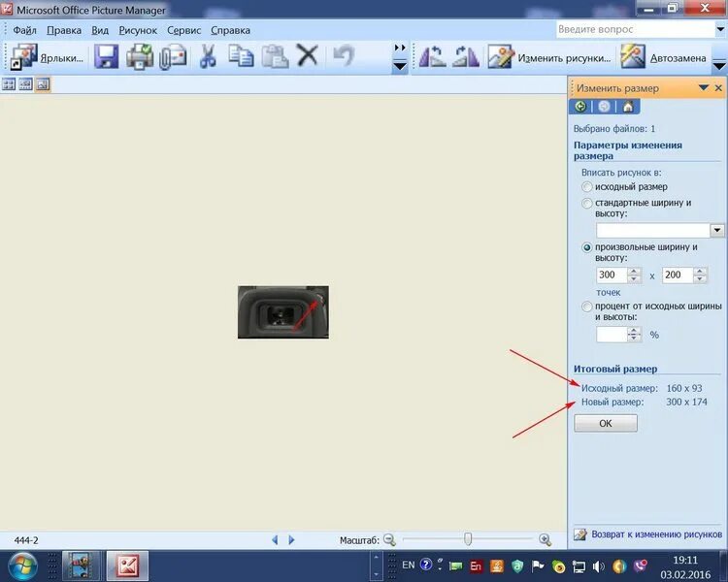The width and height of the screenshot is (728, 582).
Task: Click the Автозамена auto correct button
Action: coord(664,57)
